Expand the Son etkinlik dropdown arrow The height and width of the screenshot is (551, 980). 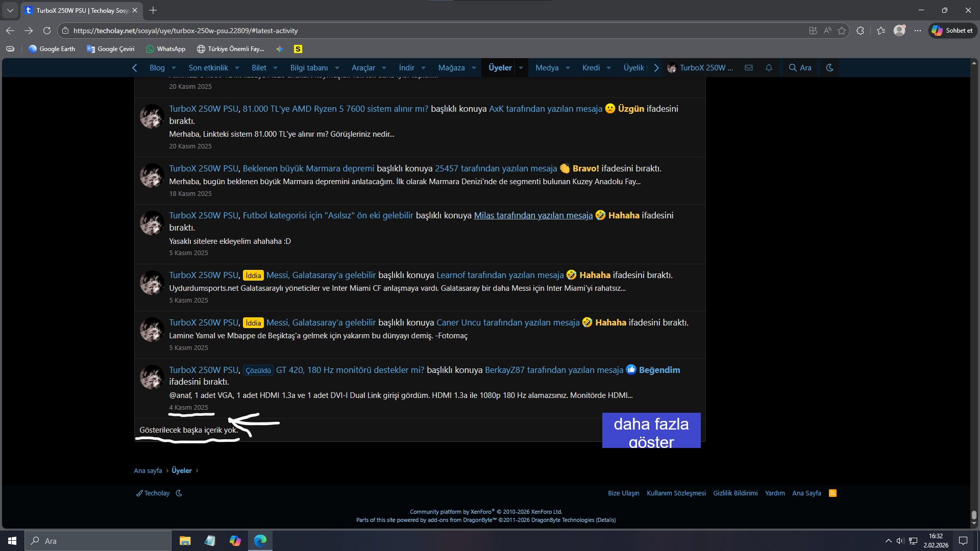click(237, 68)
